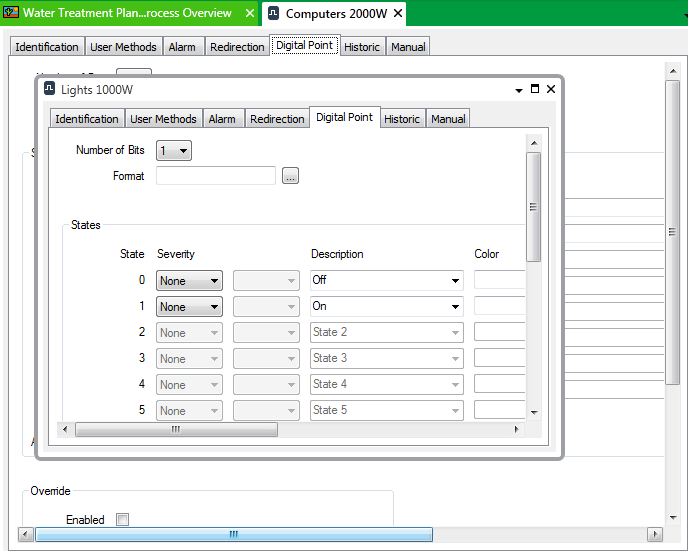Viewport: 688px width, 551px height.
Task: Expand the State 0 Severity dropdown
Action: (190, 281)
